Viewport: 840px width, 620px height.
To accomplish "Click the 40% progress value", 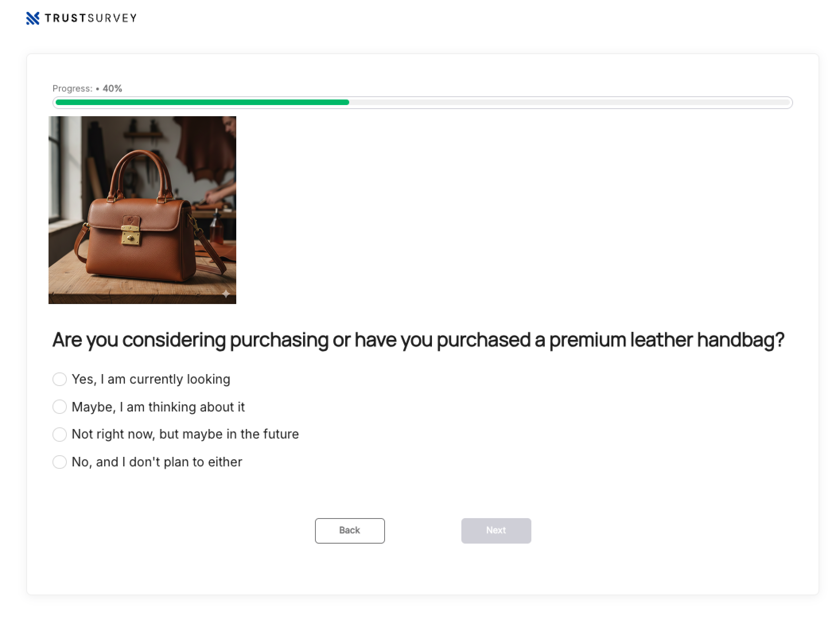I will (112, 88).
